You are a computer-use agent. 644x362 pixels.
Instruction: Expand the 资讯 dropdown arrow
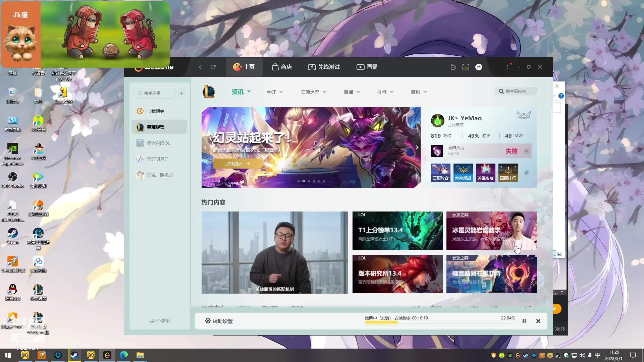pos(249,91)
